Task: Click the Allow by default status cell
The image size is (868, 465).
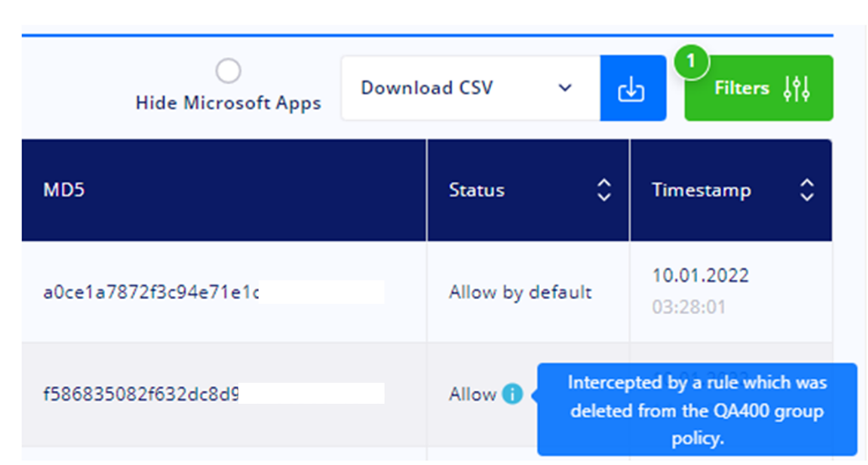Action: tap(528, 292)
